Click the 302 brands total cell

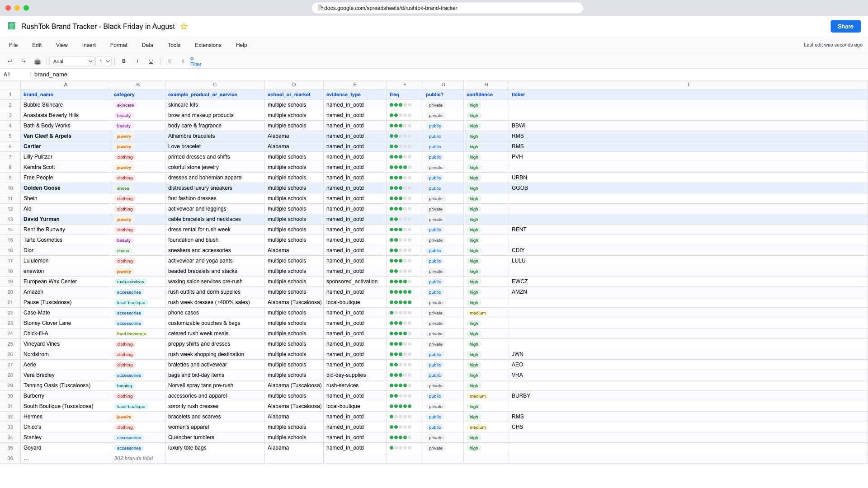point(138,458)
